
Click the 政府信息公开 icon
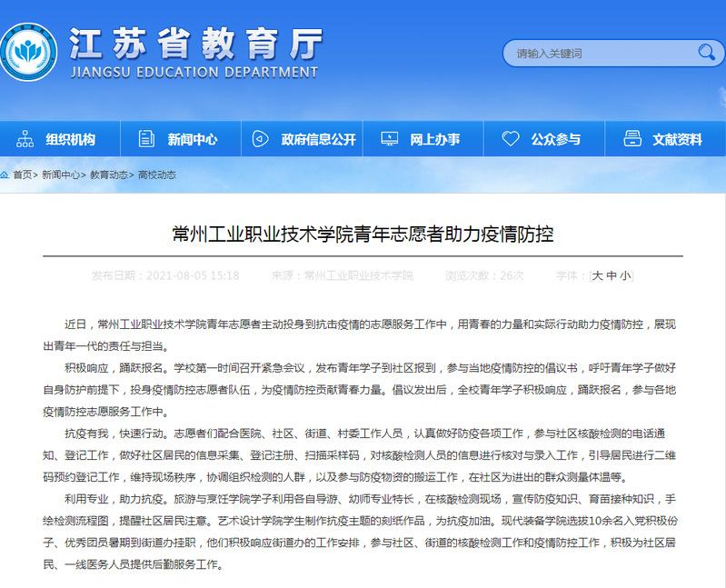point(261,139)
